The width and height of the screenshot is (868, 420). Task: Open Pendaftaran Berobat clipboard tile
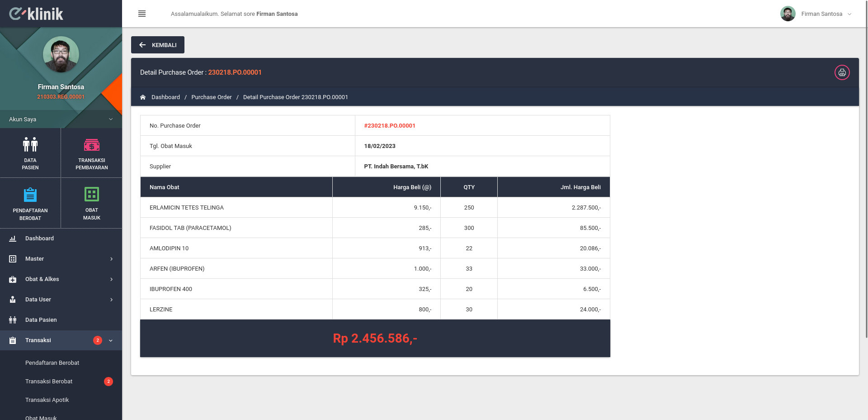(30, 203)
